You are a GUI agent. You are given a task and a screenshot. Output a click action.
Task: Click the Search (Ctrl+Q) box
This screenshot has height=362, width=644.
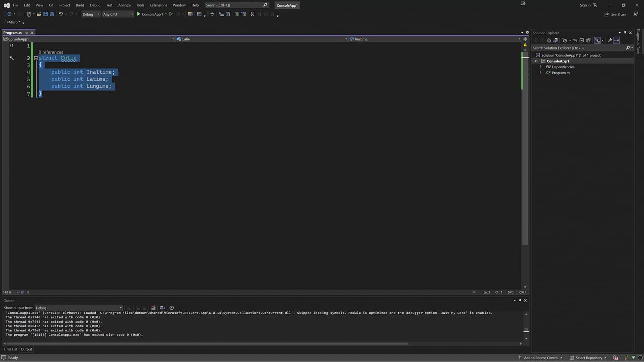pos(236,5)
